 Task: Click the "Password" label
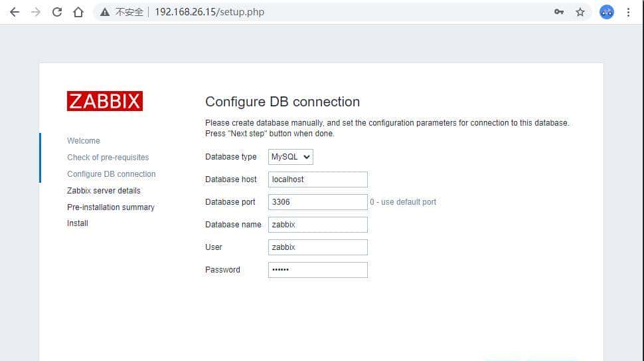point(222,270)
